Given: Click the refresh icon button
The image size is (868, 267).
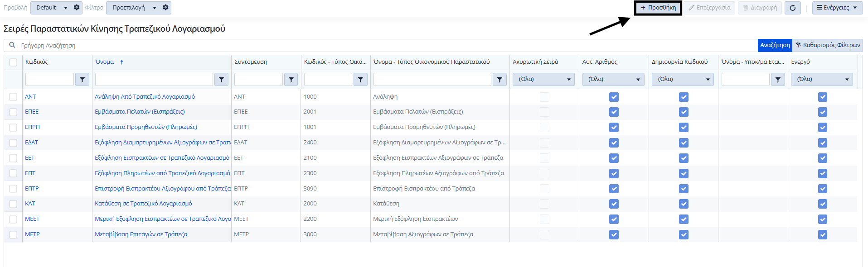Looking at the screenshot, I should click(793, 8).
